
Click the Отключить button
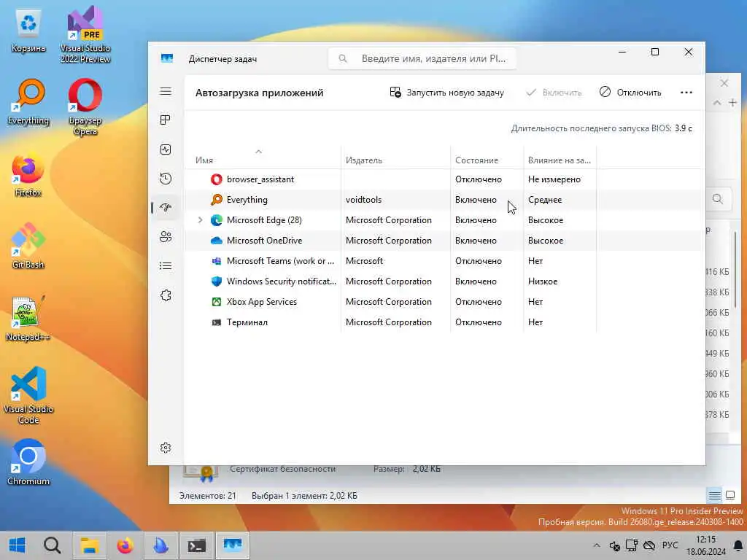[x=630, y=93]
